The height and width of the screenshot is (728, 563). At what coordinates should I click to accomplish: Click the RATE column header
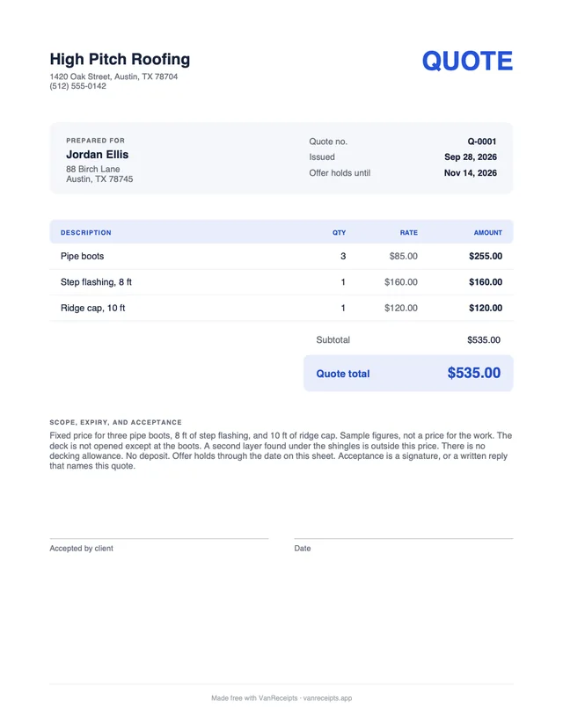(409, 233)
